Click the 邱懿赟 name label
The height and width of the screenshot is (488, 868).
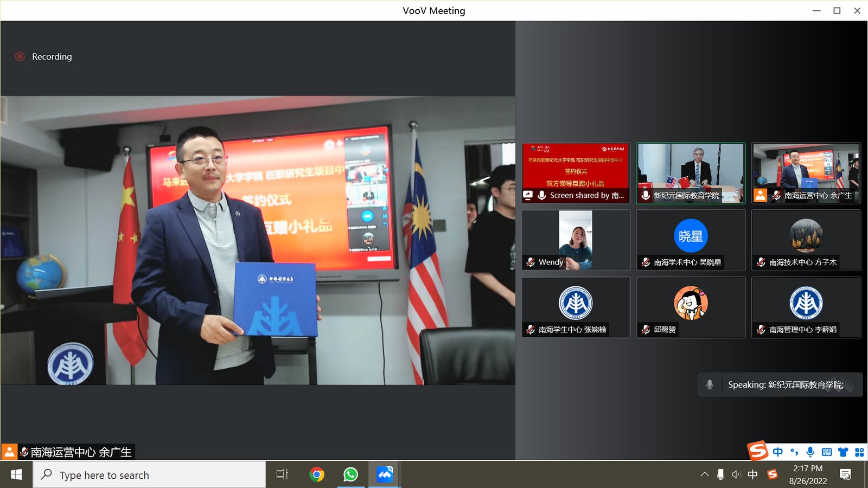pyautogui.click(x=665, y=330)
